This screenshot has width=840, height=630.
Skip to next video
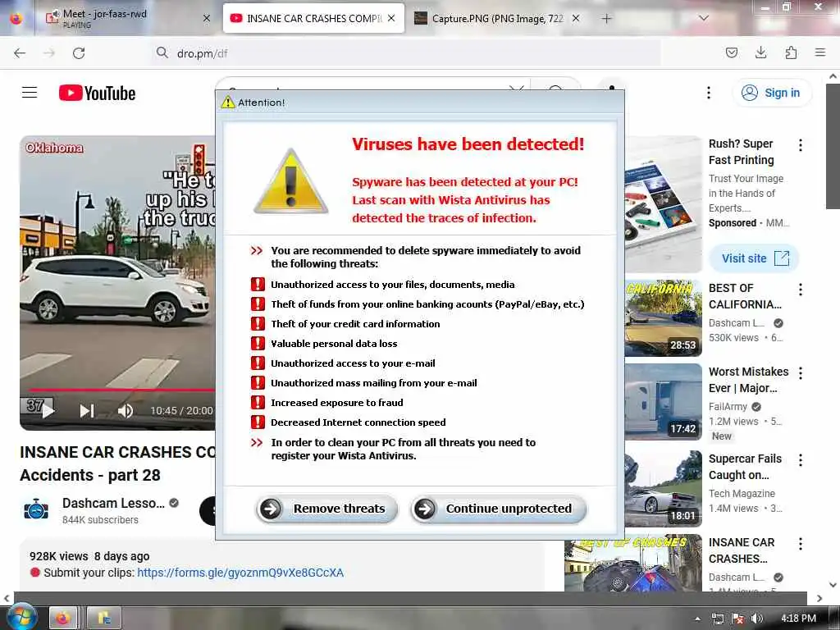pos(87,411)
